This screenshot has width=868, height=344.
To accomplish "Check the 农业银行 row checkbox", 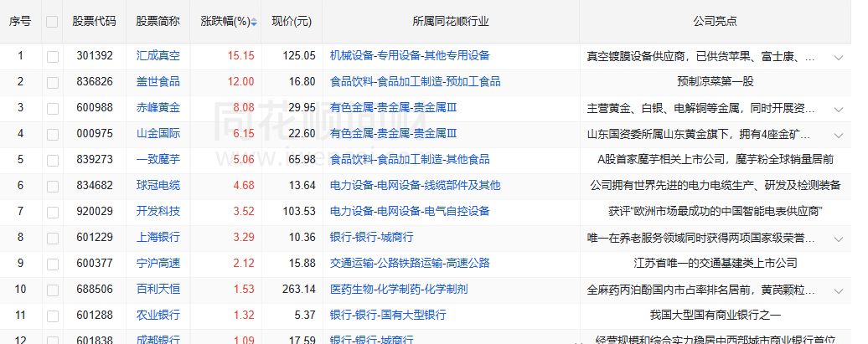I will tap(53, 316).
